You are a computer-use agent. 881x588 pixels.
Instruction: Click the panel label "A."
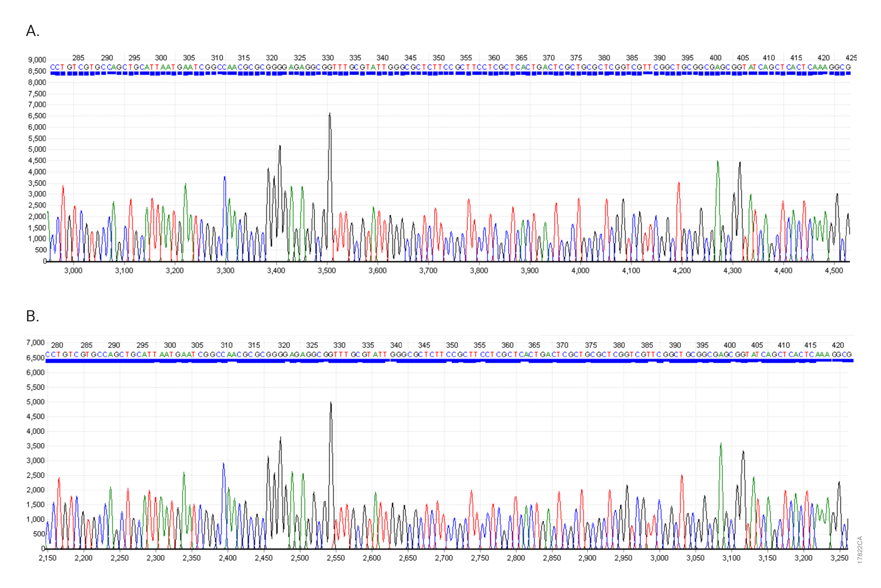coord(32,31)
